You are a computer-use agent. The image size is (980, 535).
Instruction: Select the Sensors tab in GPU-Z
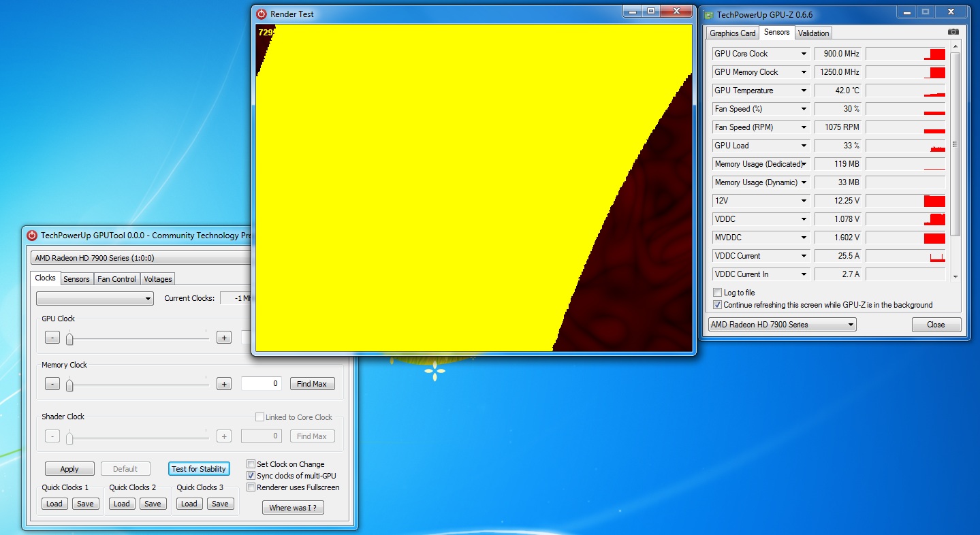click(776, 32)
